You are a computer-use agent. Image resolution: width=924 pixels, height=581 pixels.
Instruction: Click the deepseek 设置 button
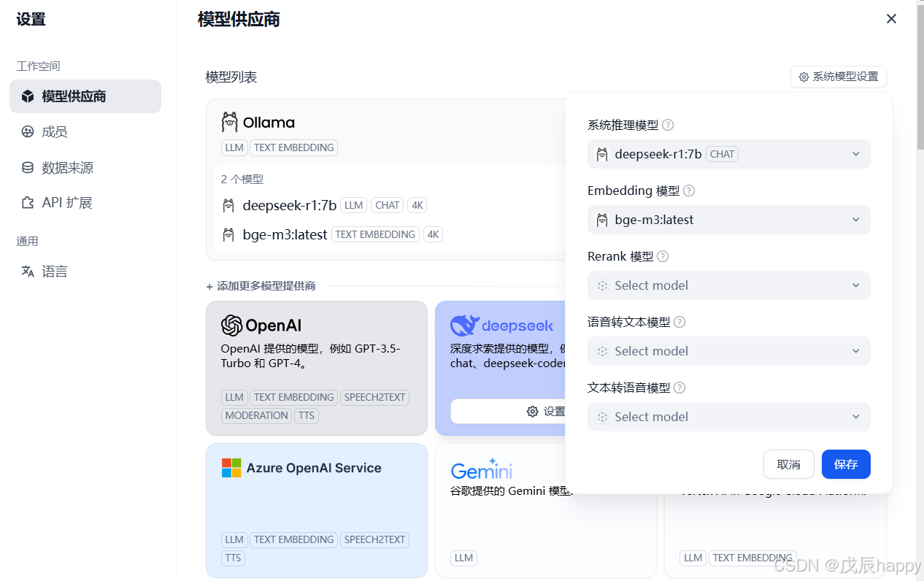(x=508, y=412)
